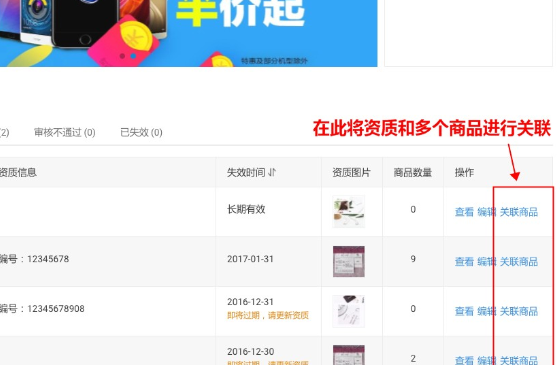Click the 资质图片 column header
The image size is (560, 365).
coord(351,172)
